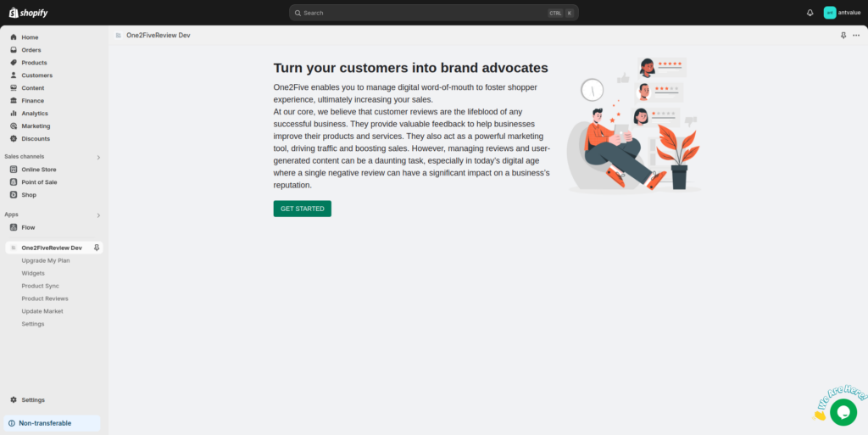Click the Analytics chart icon

point(14,113)
